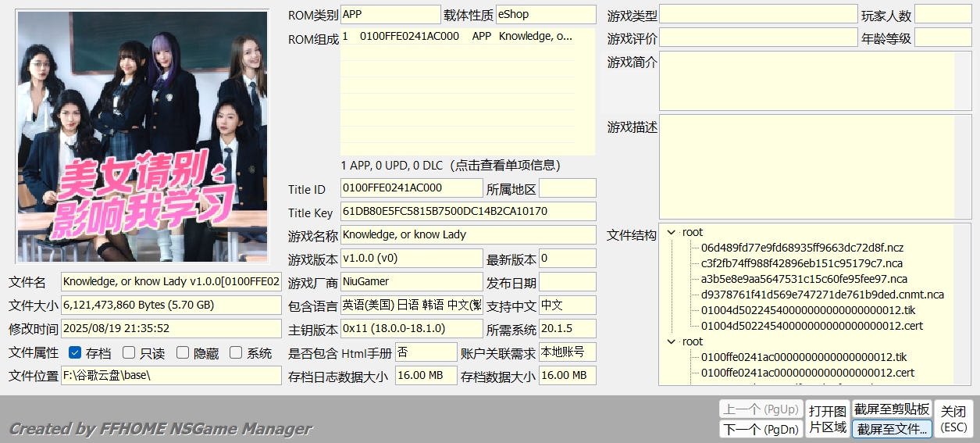Click the game cover art thumbnail
The height and width of the screenshot is (443, 980).
click(x=143, y=136)
